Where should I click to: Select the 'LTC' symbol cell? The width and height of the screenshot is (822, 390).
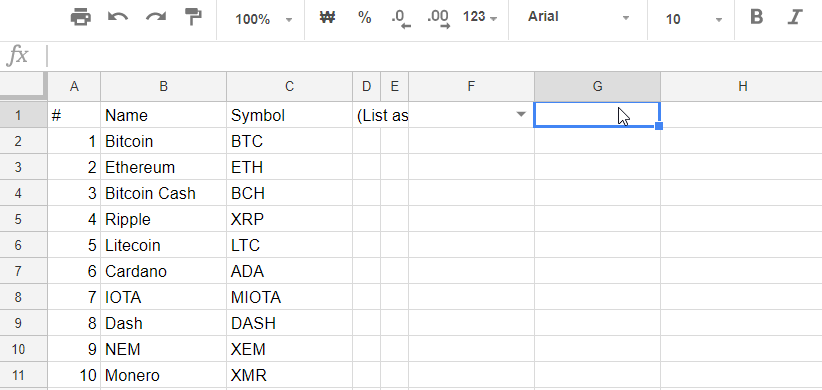click(x=289, y=245)
